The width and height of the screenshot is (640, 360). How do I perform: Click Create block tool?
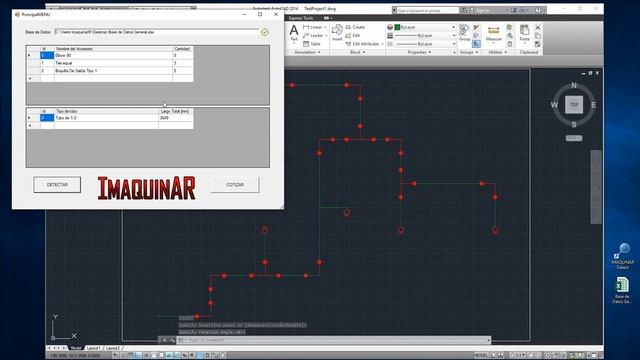(355, 27)
